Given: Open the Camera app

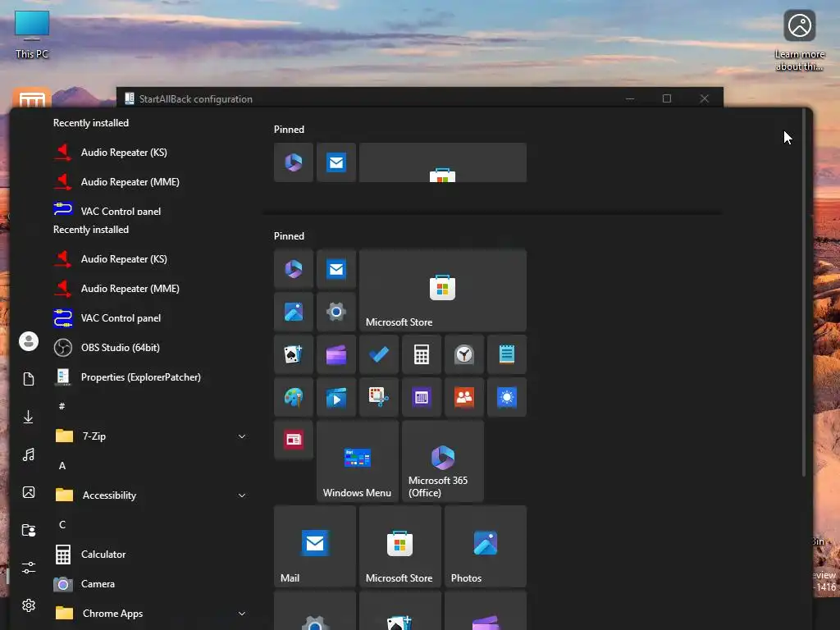Looking at the screenshot, I should click(x=84, y=584).
